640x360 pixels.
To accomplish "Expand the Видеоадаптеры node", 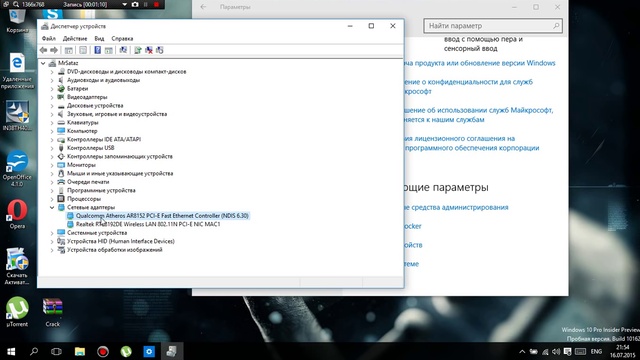I will [x=52, y=97].
